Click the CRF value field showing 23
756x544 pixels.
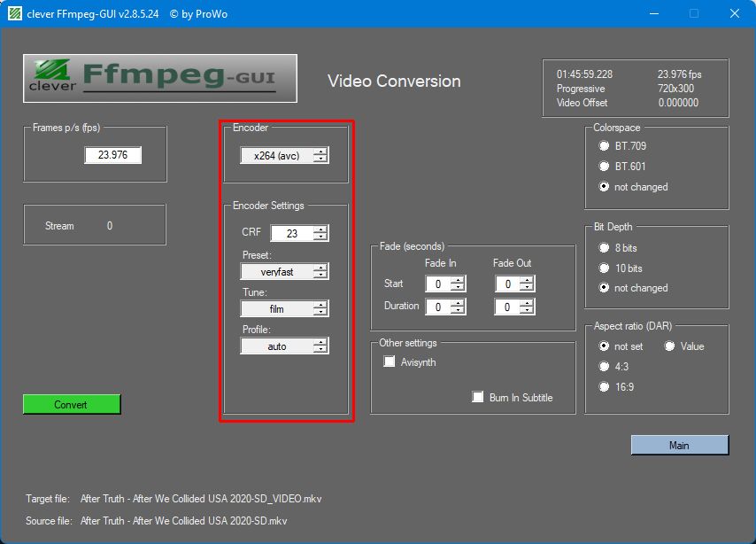292,233
